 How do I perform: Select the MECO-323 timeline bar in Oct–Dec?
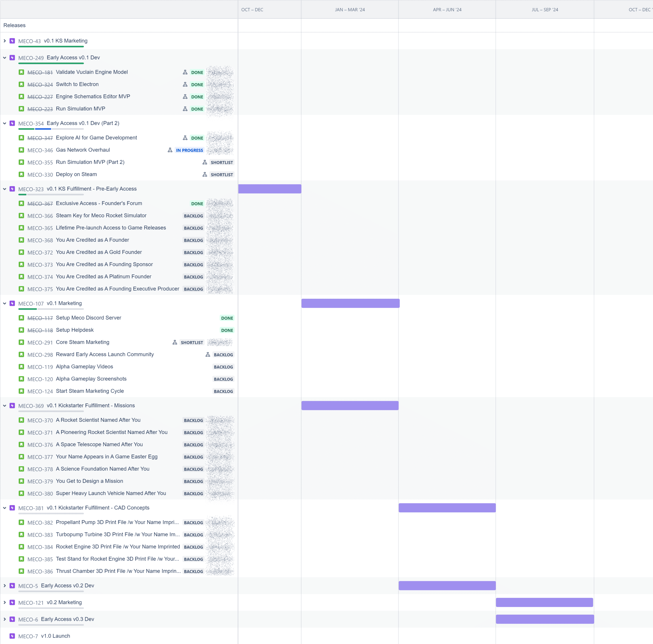[270, 189]
